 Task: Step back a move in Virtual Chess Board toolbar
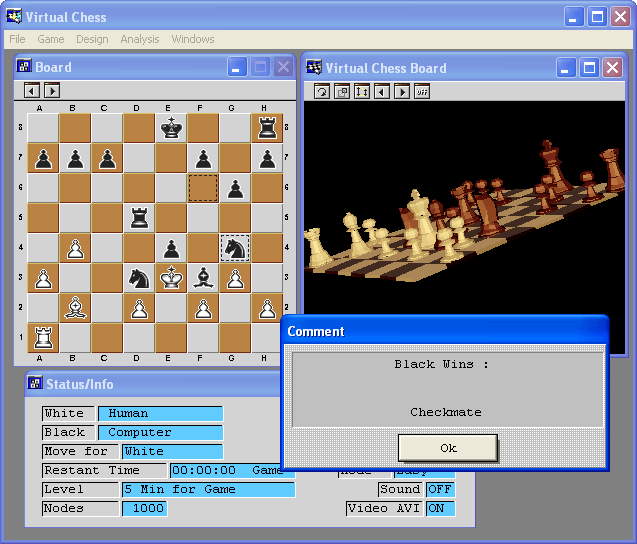coord(381,91)
